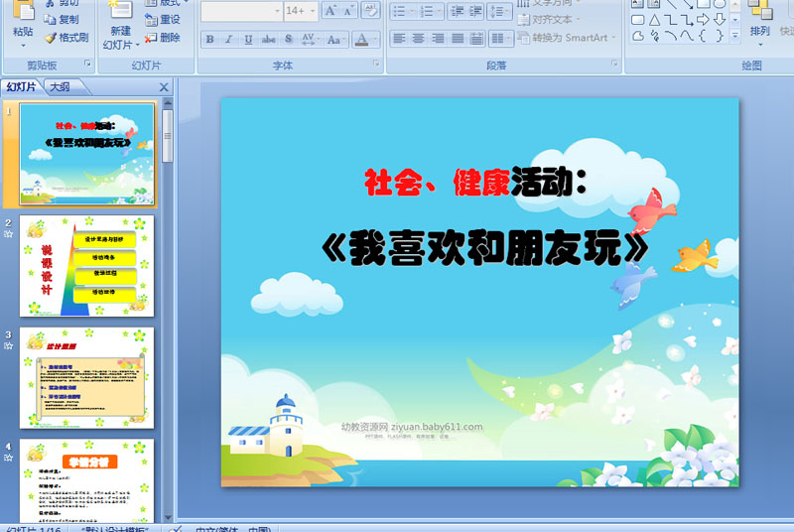
Task: Toggle Italic formatting button
Action: point(229,39)
